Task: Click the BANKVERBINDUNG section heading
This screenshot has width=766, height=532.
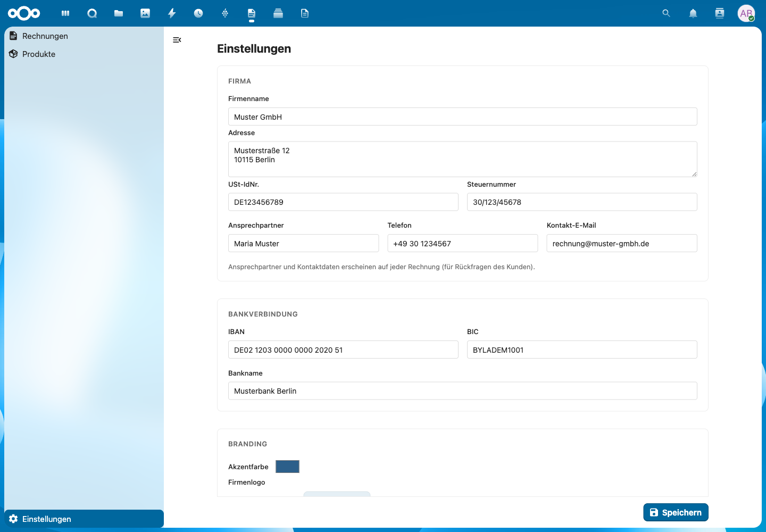Action: (x=263, y=314)
